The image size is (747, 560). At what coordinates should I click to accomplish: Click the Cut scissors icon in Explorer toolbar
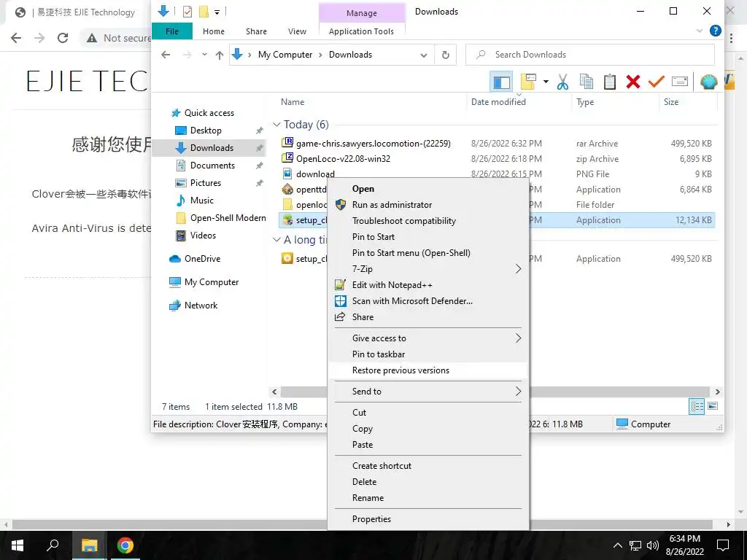click(562, 82)
